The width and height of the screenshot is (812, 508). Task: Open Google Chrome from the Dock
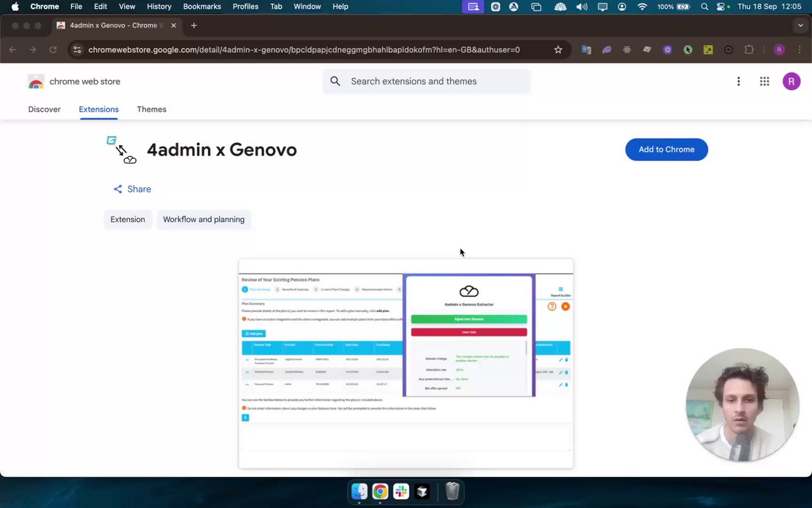(380, 491)
